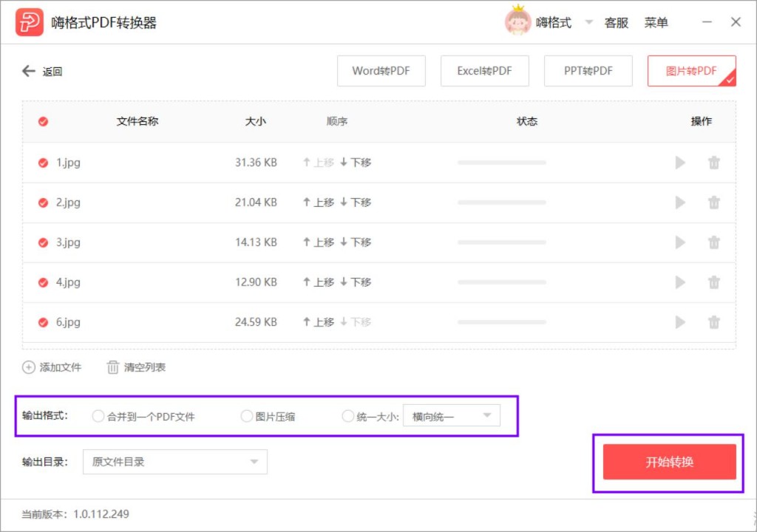Uncheck the 2.jpg file checkbox
The height and width of the screenshot is (532, 757).
point(43,202)
